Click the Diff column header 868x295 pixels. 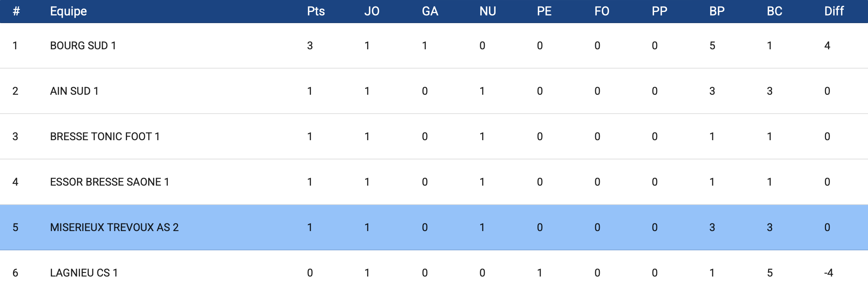(x=834, y=11)
